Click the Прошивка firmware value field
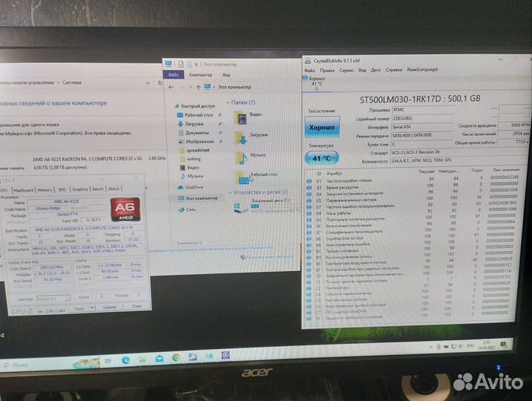Viewport: 532px width, 401px height. [422, 110]
